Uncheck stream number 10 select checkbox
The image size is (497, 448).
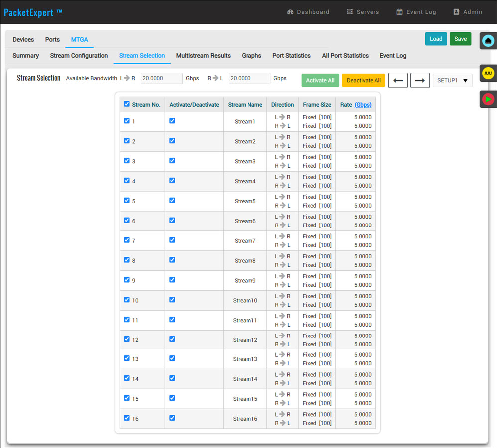pos(127,299)
